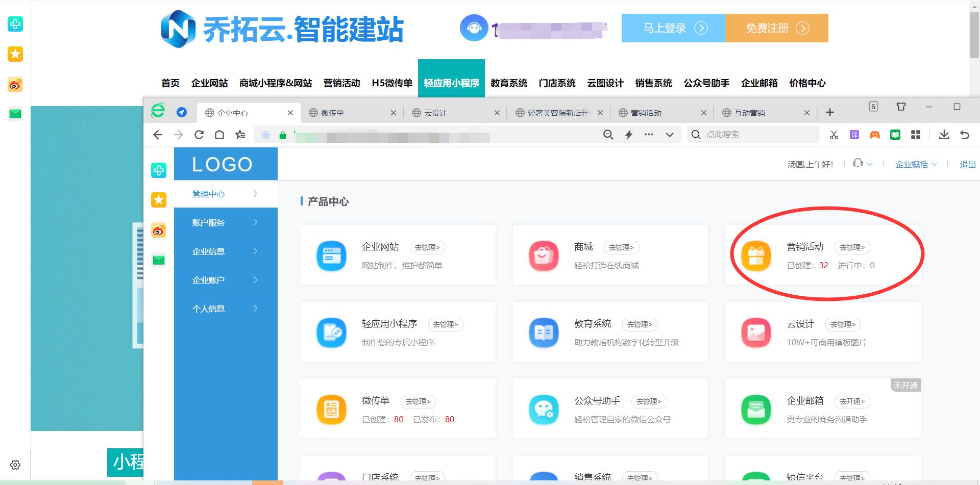Screen dimensions: 980x485
Task: Open address bar dropdown chevron
Action: [x=670, y=135]
